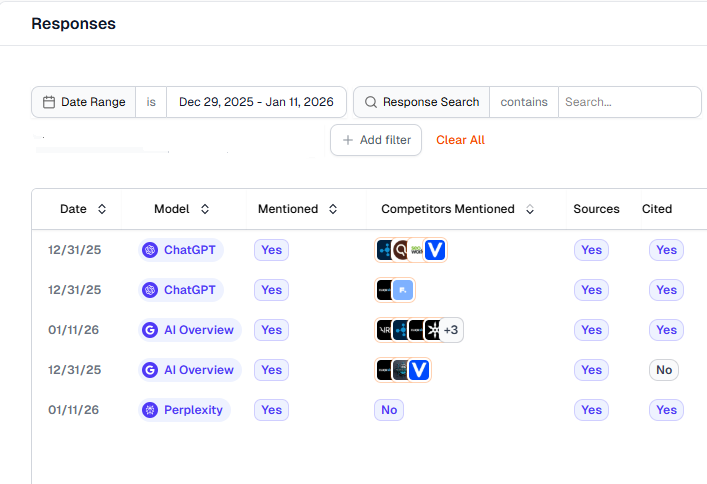Click Competitors Mentioned 'No' badge in Perplexity row

[x=389, y=410]
